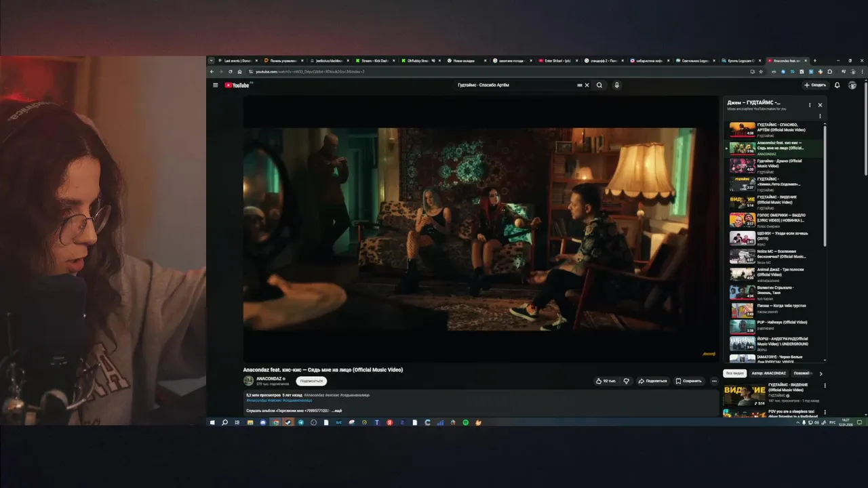
Task: Click the #Anacondaz hashtag link in description
Action: (x=256, y=401)
